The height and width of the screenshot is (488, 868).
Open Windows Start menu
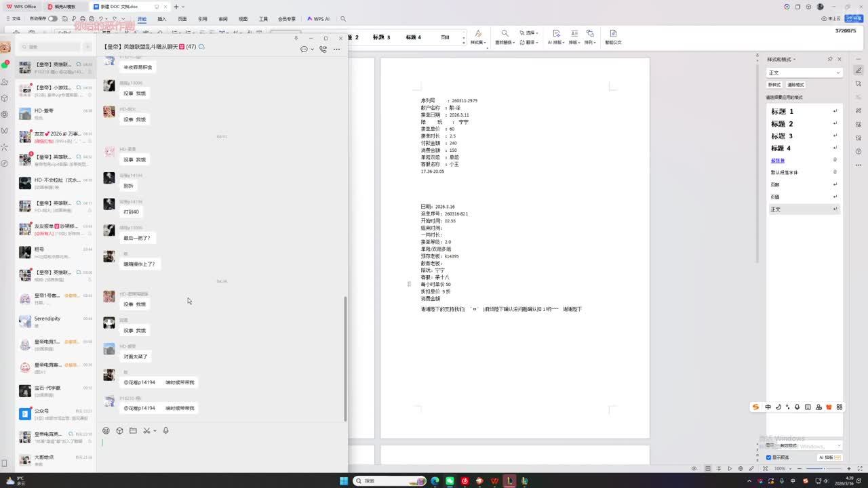(344, 481)
